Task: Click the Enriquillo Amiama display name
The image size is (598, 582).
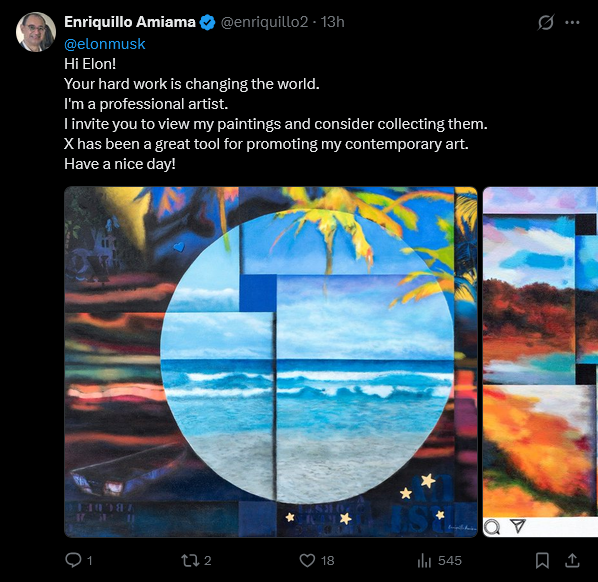Action: [130, 22]
